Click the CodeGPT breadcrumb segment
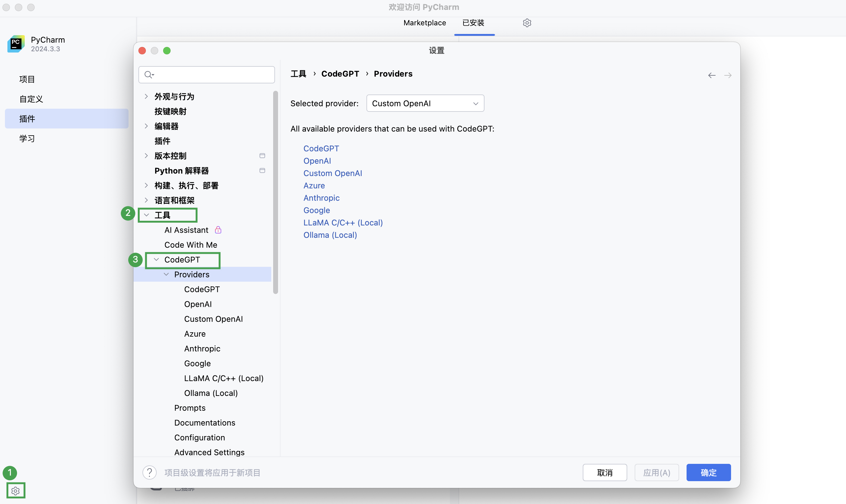 tap(340, 74)
